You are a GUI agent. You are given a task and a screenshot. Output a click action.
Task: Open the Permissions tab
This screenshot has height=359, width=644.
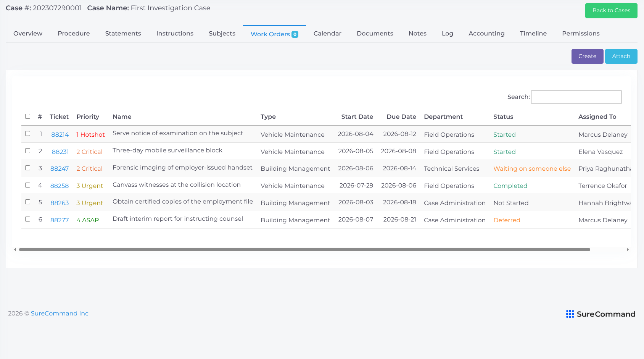click(x=581, y=34)
